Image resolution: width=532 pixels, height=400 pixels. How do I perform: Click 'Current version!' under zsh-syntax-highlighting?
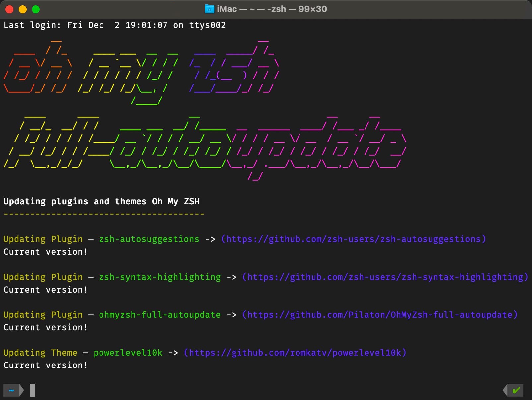[x=45, y=290]
